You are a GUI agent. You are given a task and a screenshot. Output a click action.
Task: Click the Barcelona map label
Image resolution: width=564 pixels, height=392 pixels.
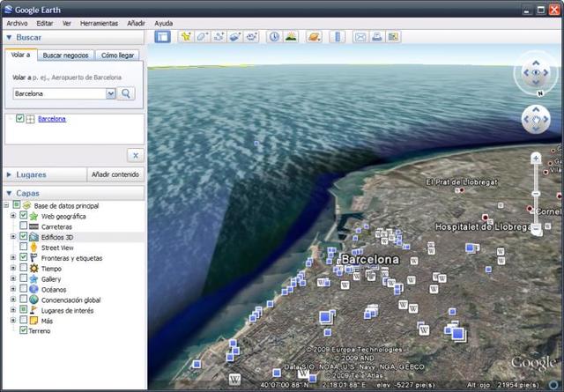click(370, 259)
